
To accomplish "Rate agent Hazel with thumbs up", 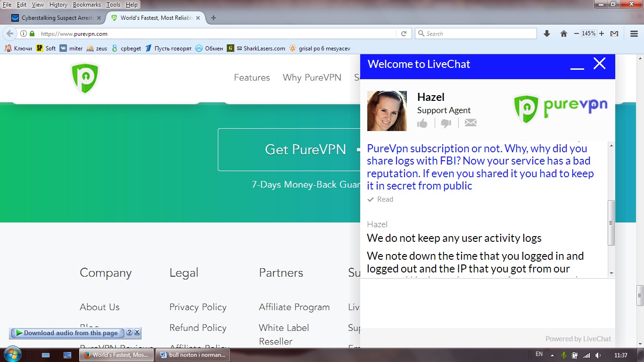I will (x=422, y=123).
